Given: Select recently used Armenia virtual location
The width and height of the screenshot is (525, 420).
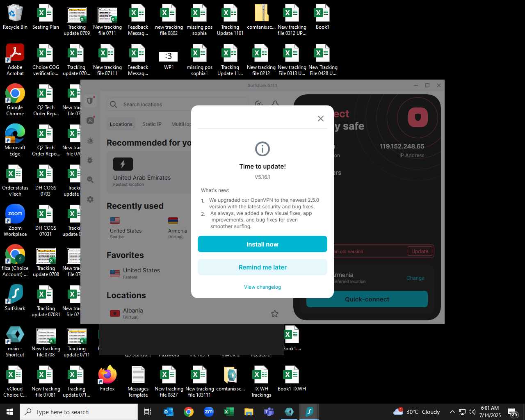Looking at the screenshot, I should (178, 228).
